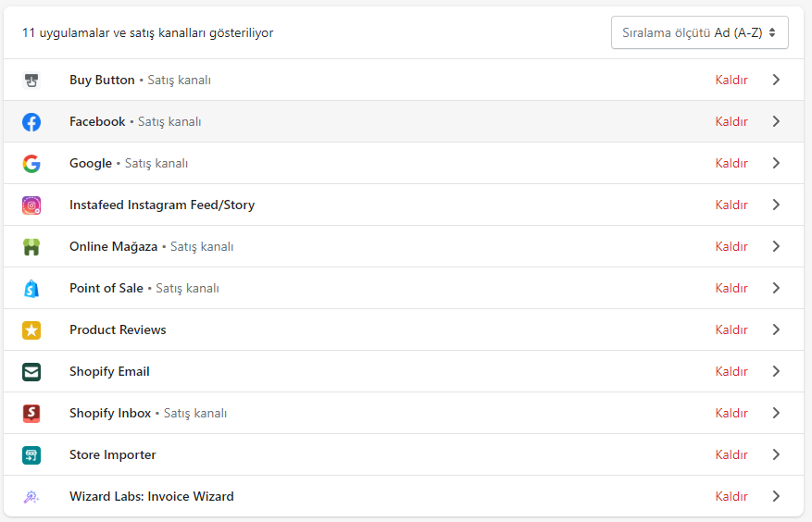Click the Invoice Wizard wand icon

click(x=31, y=497)
